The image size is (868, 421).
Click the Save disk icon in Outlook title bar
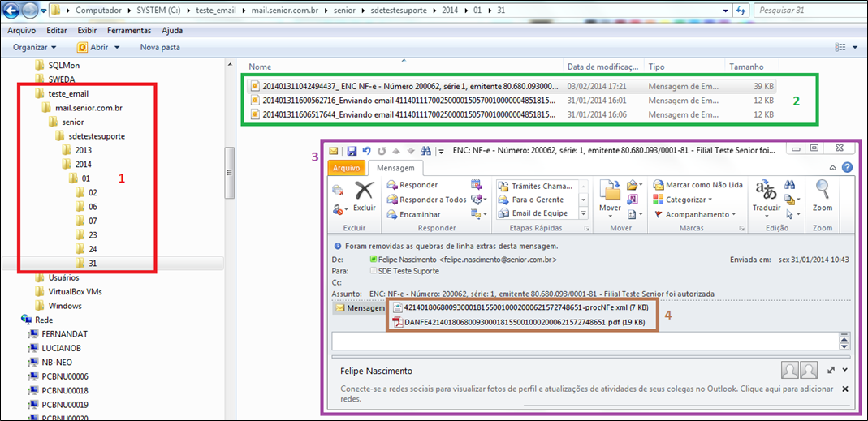pyautogui.click(x=351, y=151)
